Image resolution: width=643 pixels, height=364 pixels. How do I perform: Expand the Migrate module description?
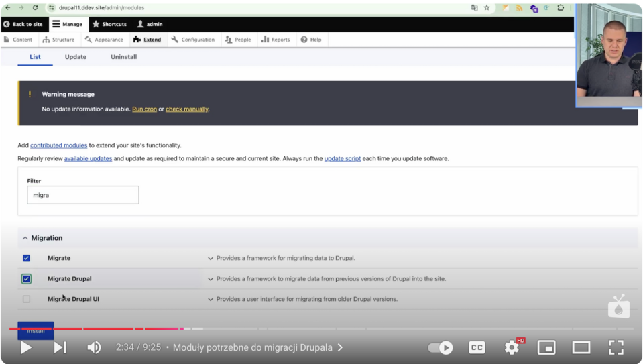pyautogui.click(x=211, y=258)
